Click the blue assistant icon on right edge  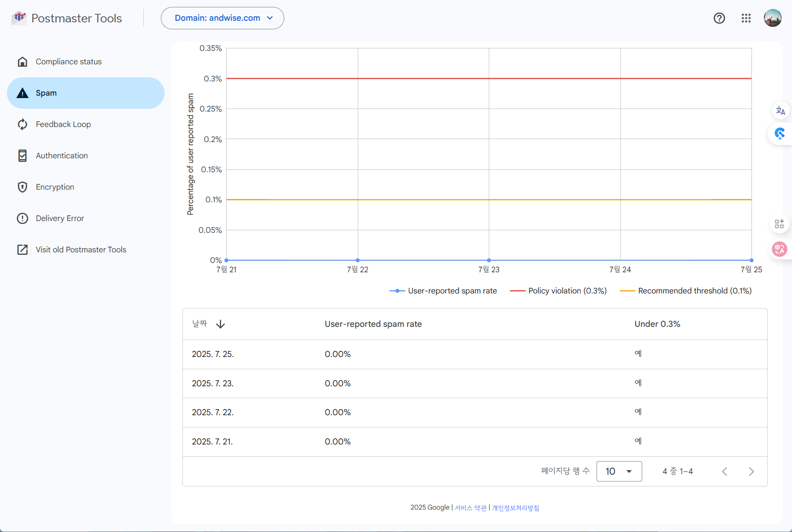780,134
